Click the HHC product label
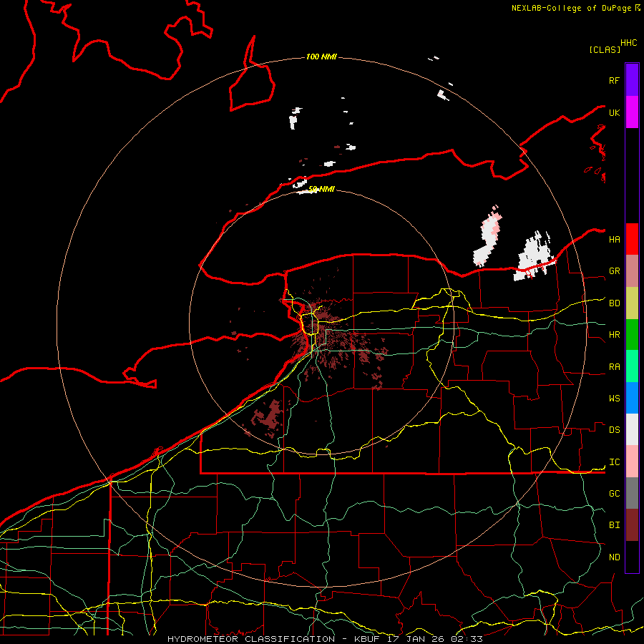The height and width of the screenshot is (644, 644). click(x=628, y=43)
